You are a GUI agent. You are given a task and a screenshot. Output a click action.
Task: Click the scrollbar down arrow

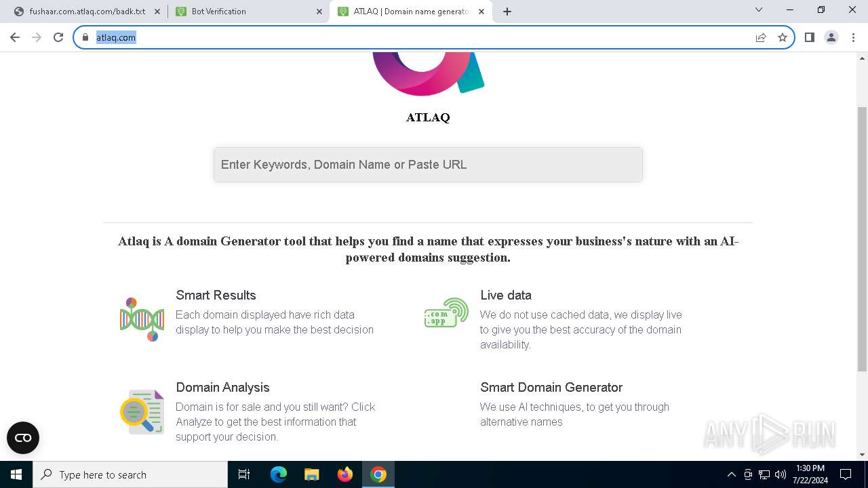(x=862, y=455)
